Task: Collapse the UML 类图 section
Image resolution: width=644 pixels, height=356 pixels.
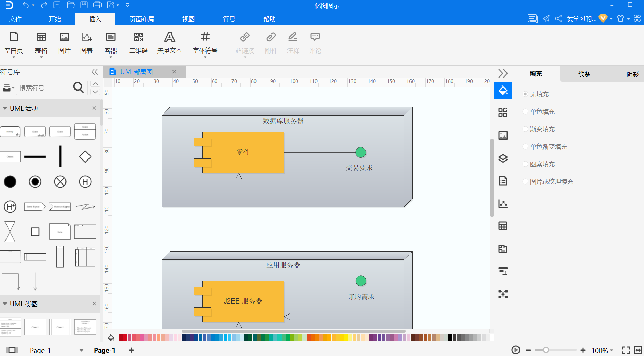Action: coord(5,304)
